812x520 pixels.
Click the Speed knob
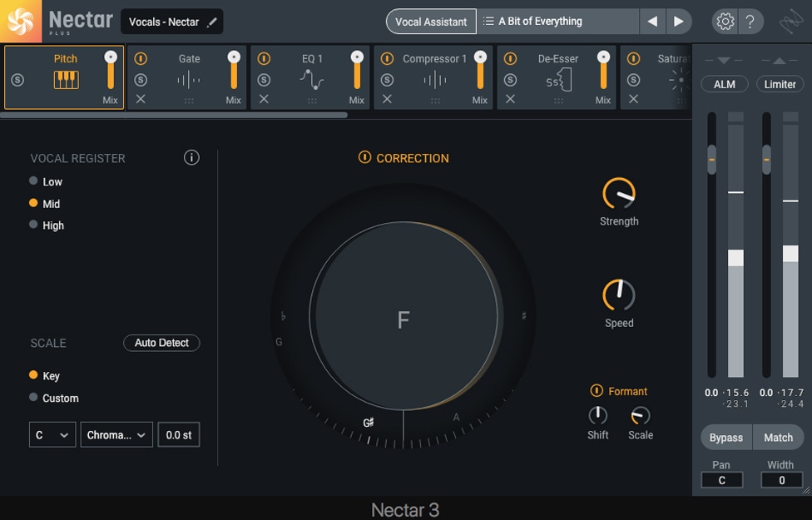(619, 295)
